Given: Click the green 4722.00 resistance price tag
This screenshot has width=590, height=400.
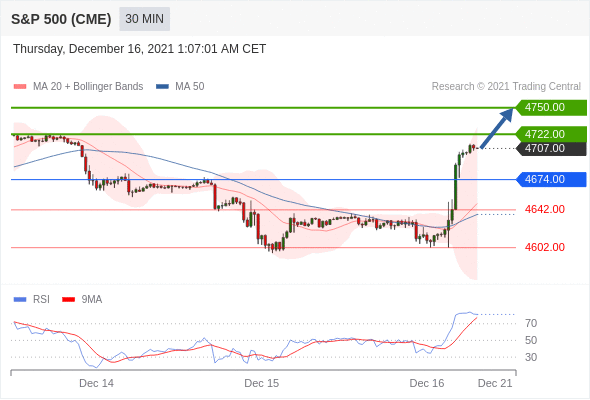Looking at the screenshot, I should [x=551, y=134].
